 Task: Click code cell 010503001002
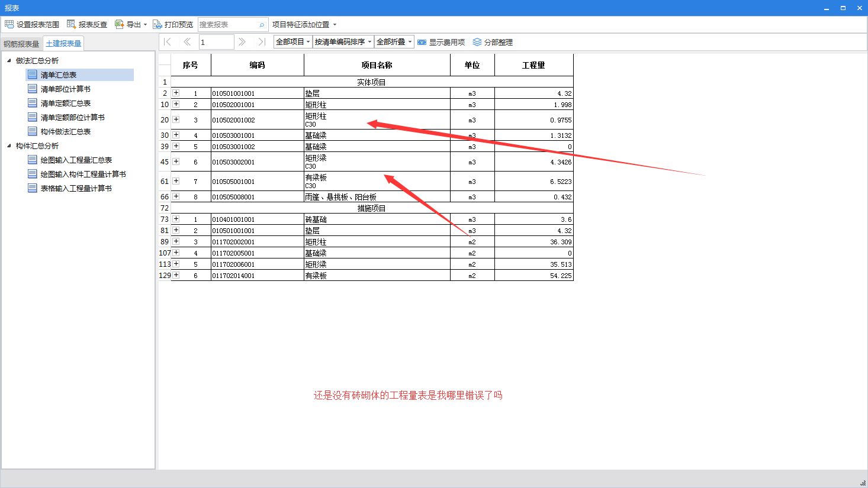point(258,147)
